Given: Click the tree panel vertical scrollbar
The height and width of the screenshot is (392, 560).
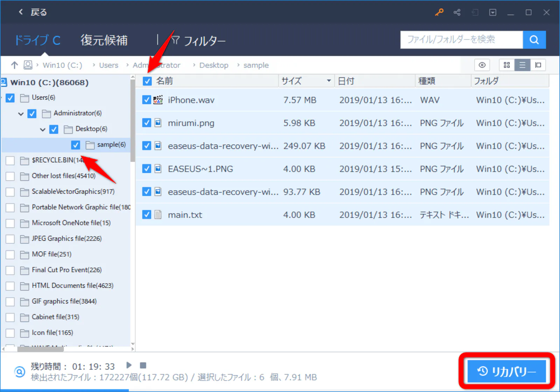Looking at the screenshot, I should [133, 121].
